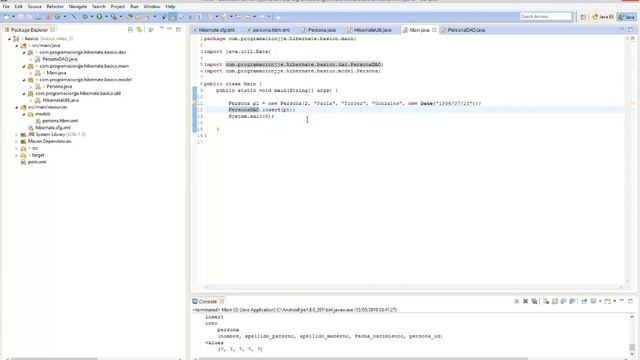Select hibernate.cfg.xml in Package Explorer
The image size is (640, 360).
tap(53, 128)
